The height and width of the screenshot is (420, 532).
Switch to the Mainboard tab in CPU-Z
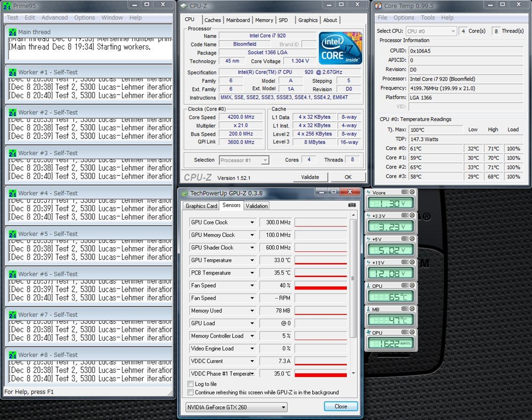tap(238, 20)
